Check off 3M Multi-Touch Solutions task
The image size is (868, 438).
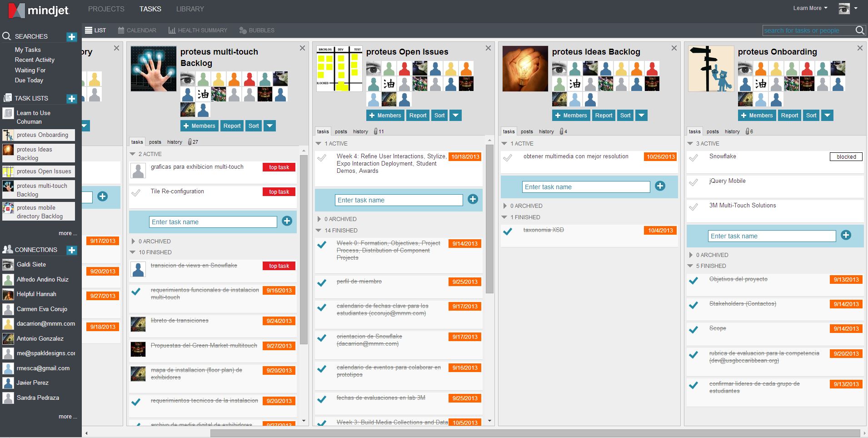(x=693, y=207)
